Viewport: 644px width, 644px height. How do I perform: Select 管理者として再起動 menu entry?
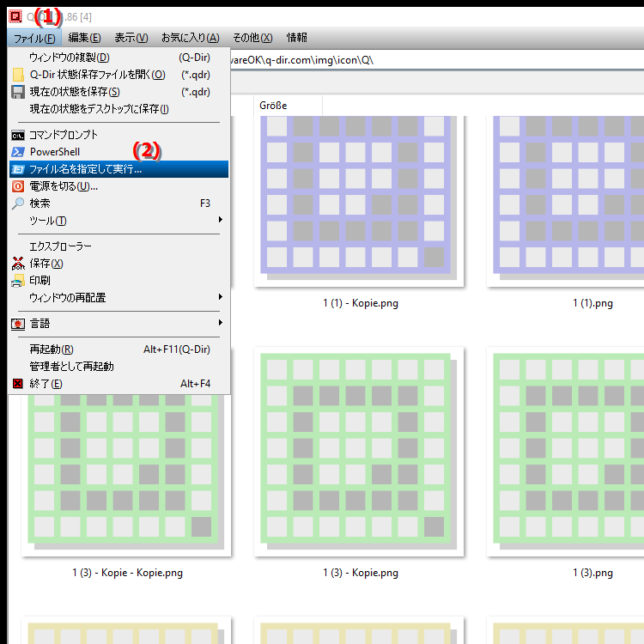pyautogui.click(x=118, y=367)
